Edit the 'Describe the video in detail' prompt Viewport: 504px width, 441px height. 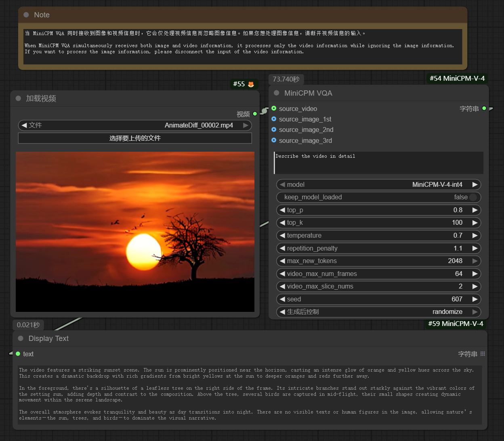(x=378, y=163)
